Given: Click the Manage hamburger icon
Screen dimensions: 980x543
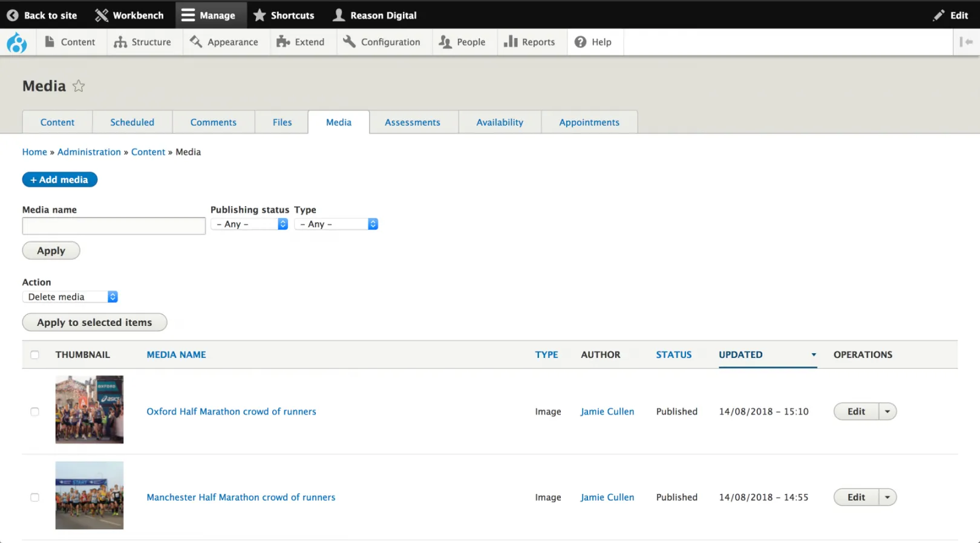Looking at the screenshot, I should click(188, 15).
